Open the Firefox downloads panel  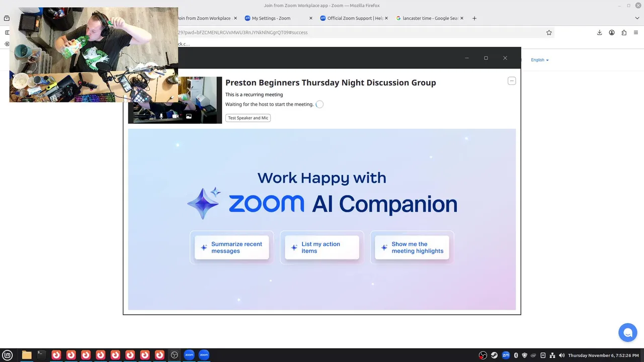599,33
